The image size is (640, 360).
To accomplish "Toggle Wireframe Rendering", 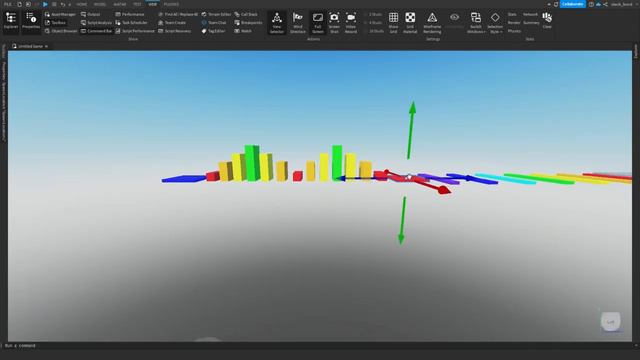I will [432, 23].
